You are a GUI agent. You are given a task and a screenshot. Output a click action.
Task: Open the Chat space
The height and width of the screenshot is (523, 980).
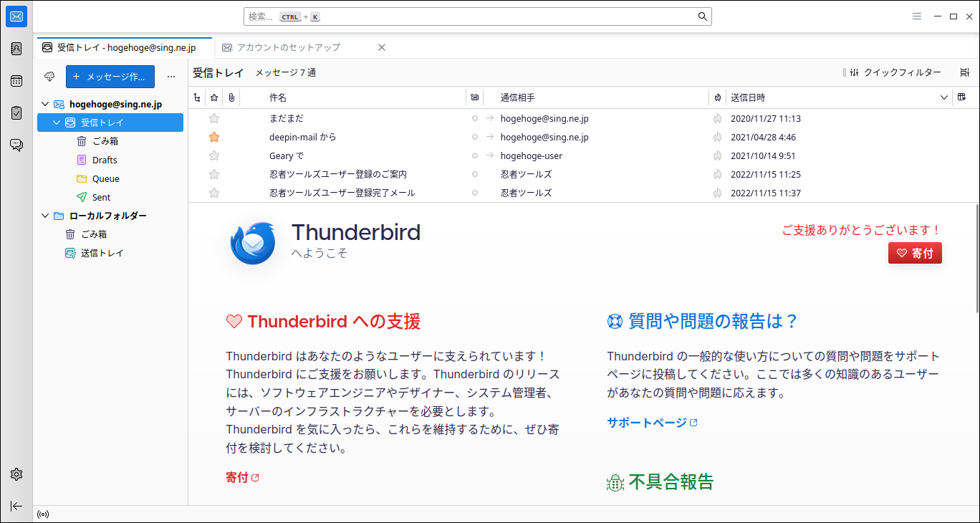pyautogui.click(x=16, y=145)
